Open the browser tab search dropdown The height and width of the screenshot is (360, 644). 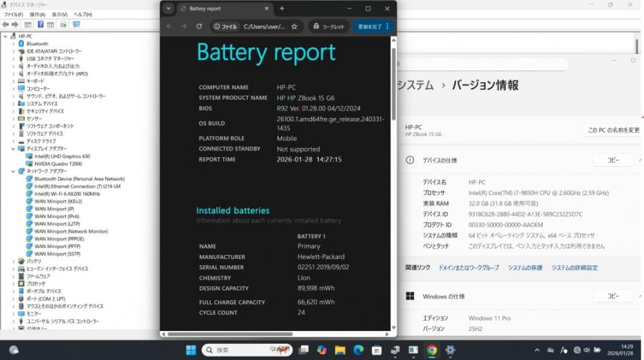click(x=169, y=8)
